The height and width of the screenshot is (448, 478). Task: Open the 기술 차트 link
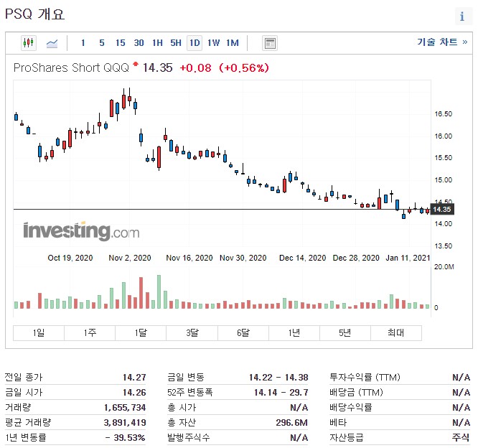click(x=442, y=42)
